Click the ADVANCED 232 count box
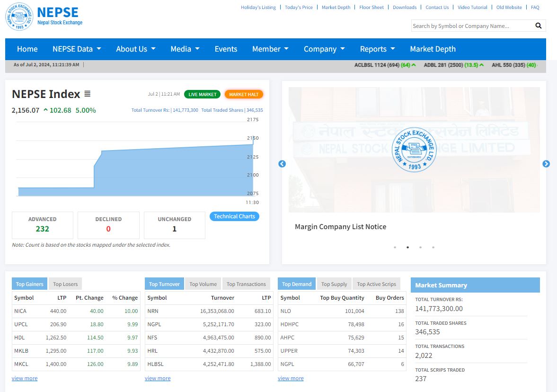This screenshot has width=557, height=392. pos(42,225)
